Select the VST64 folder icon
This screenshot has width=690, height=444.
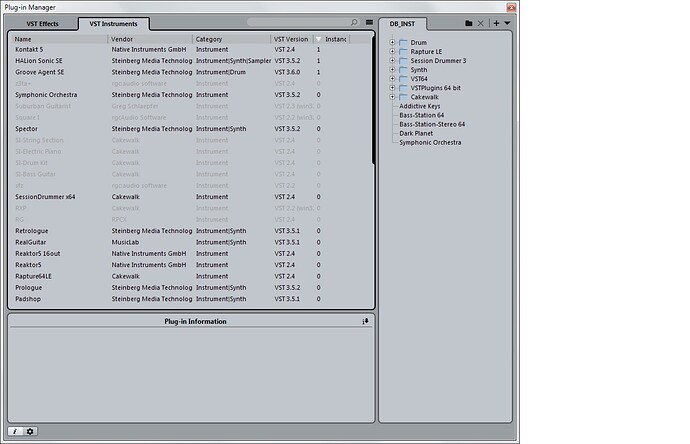[x=403, y=79]
